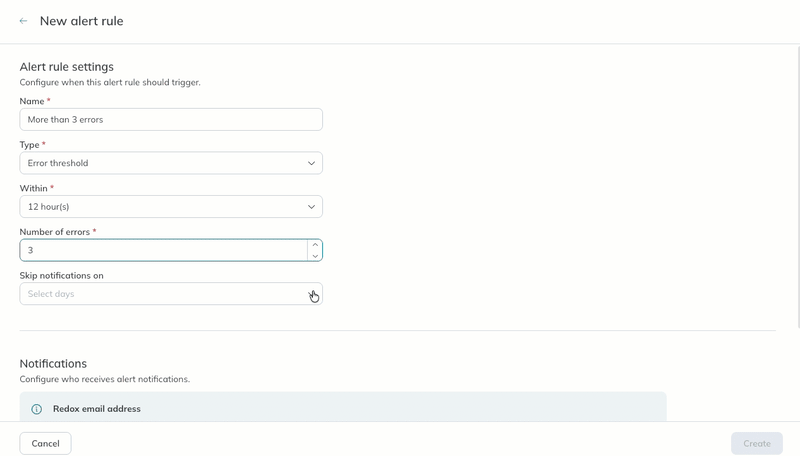Viewport: 800px width, 456px height.
Task: Open the Within dropdown showing 12 hour(s)
Action: (x=171, y=207)
